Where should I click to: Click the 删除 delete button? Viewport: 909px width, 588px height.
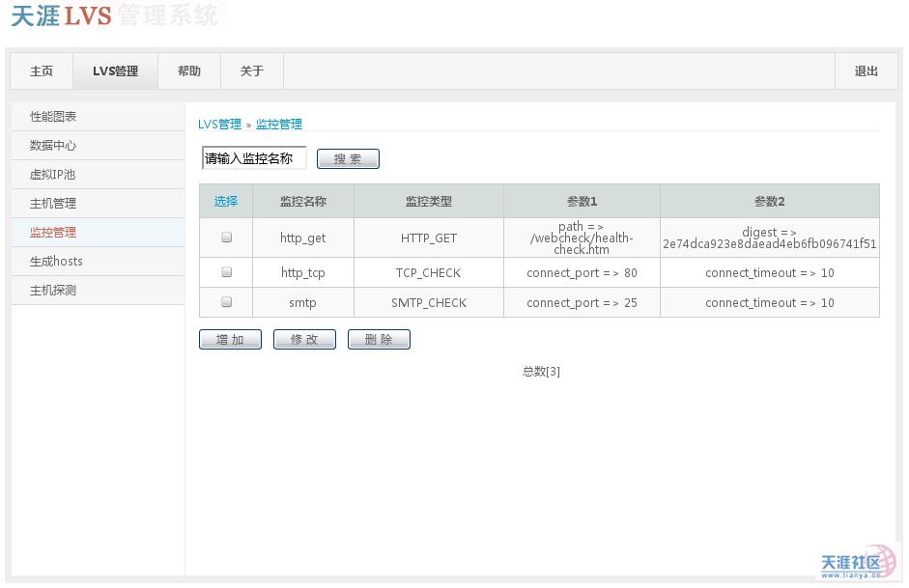pyautogui.click(x=379, y=340)
